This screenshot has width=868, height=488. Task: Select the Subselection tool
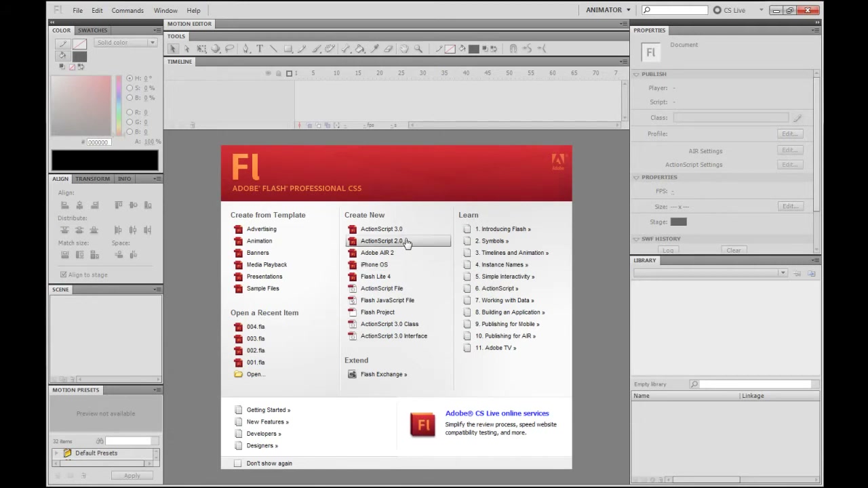186,49
